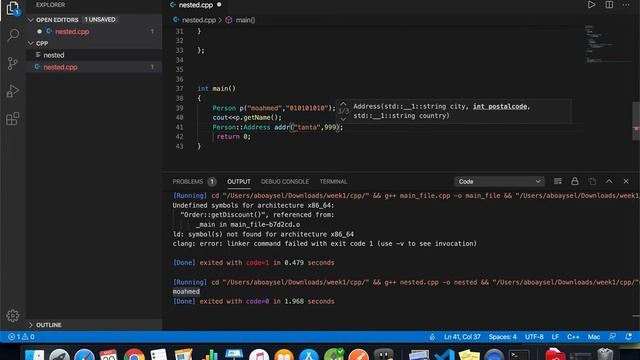Open Finder from the dock

click(x=35, y=354)
